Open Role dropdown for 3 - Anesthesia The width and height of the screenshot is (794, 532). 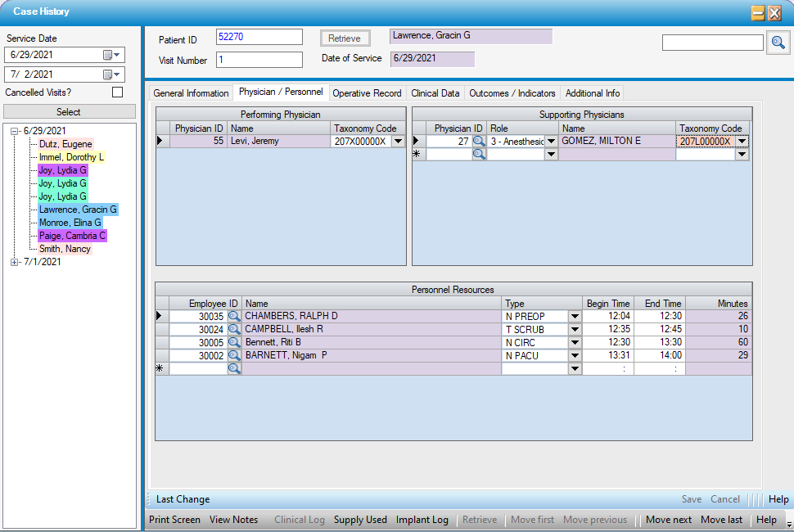pos(551,142)
